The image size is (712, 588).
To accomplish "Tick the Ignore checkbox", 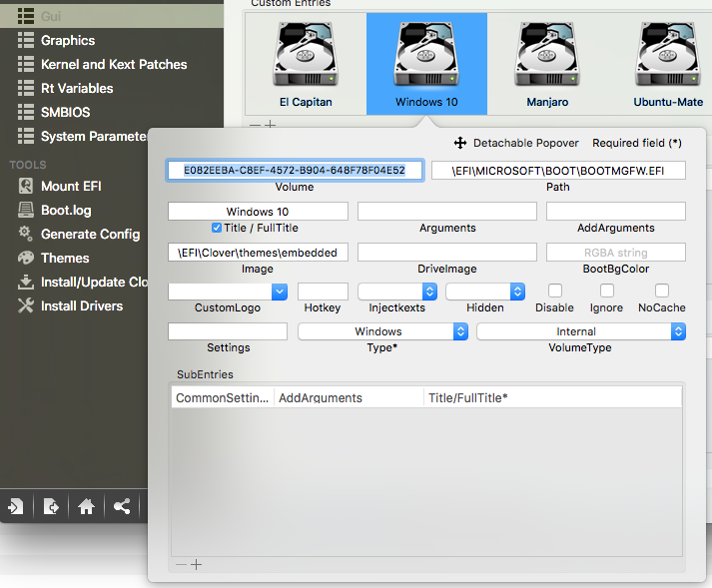I will click(x=606, y=291).
